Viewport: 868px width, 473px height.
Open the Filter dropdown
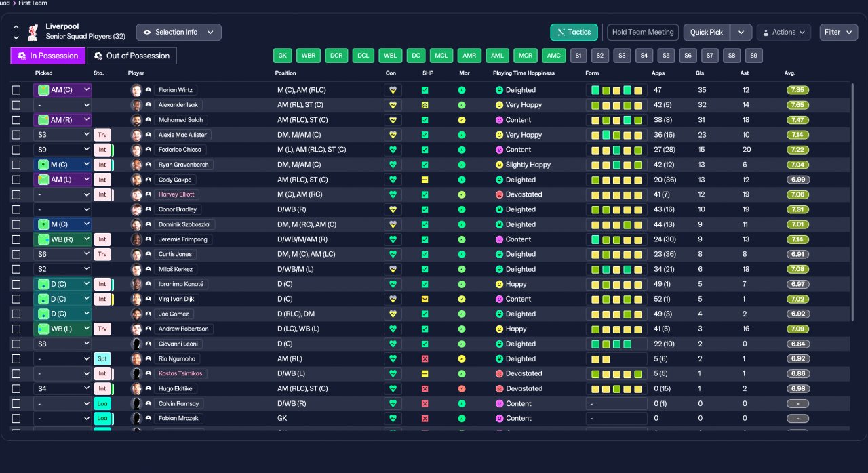[x=839, y=32]
